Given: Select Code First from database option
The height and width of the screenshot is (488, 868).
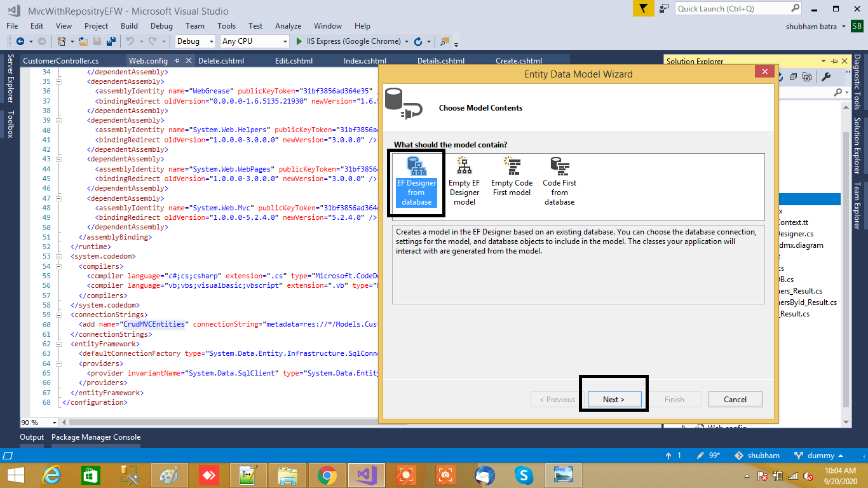Looking at the screenshot, I should (559, 182).
